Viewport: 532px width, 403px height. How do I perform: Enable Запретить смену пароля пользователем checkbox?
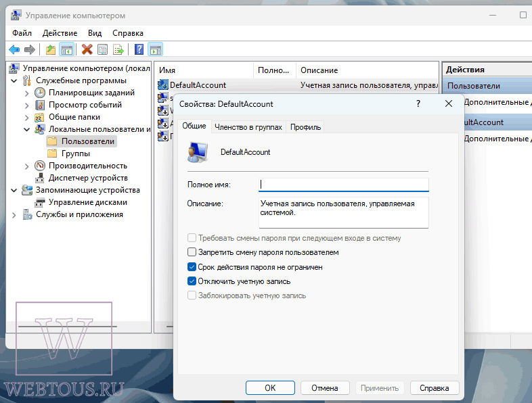point(192,252)
